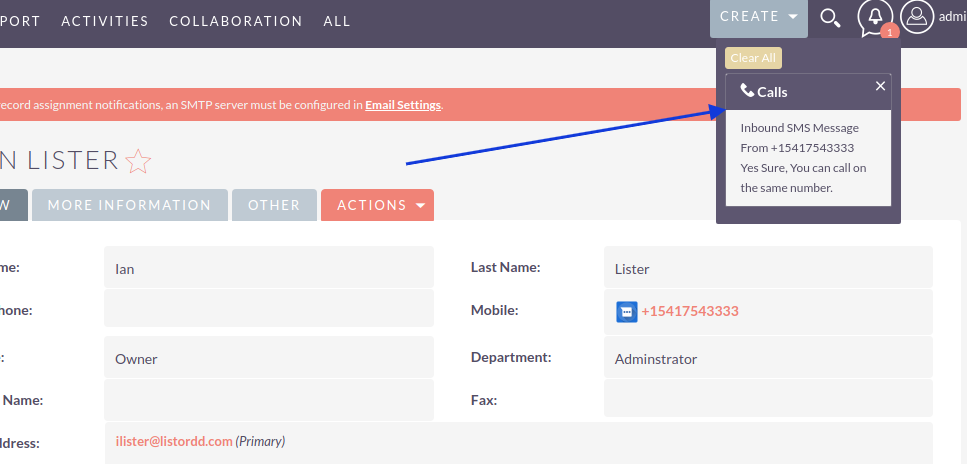967x464 pixels.
Task: Click the phone icon in Calls header
Action: point(747,91)
